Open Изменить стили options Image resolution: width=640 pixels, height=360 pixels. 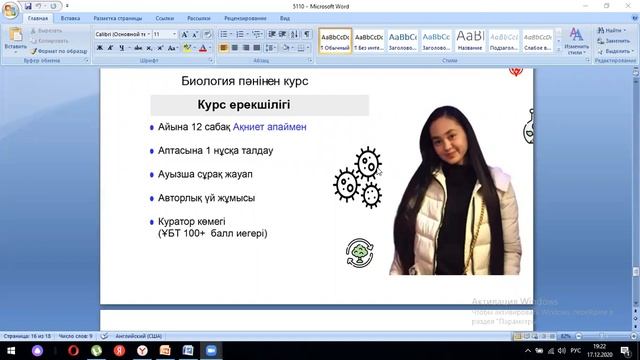[x=576, y=41]
